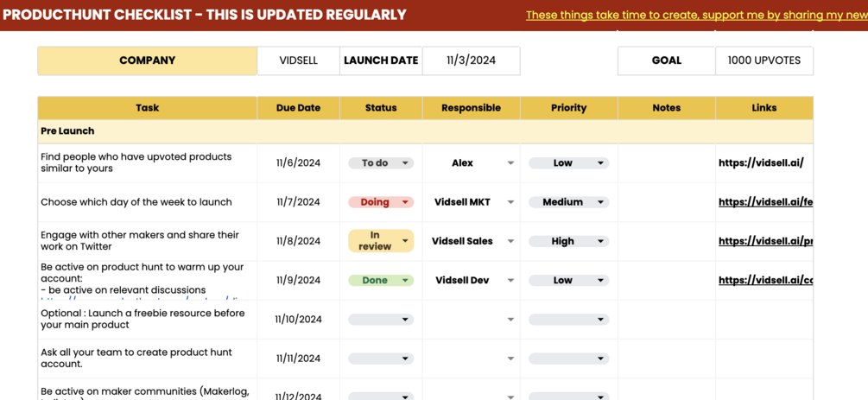Select the due date cell '11/10/2024'
868x400 pixels.
pos(298,320)
